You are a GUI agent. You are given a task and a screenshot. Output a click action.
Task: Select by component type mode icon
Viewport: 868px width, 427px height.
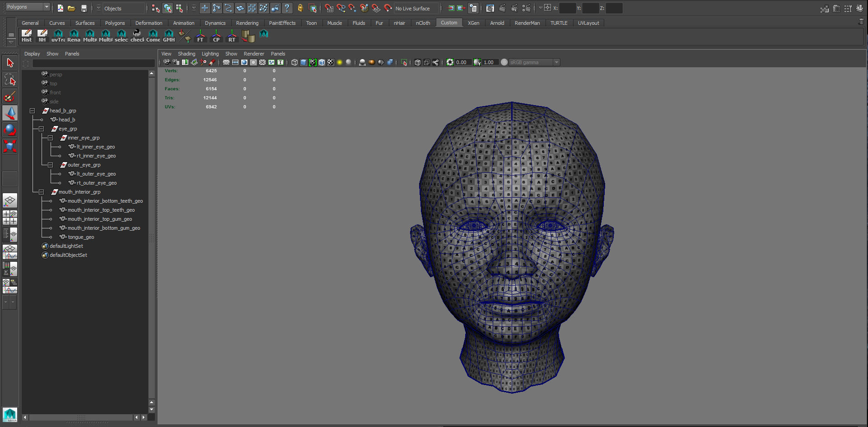(179, 8)
